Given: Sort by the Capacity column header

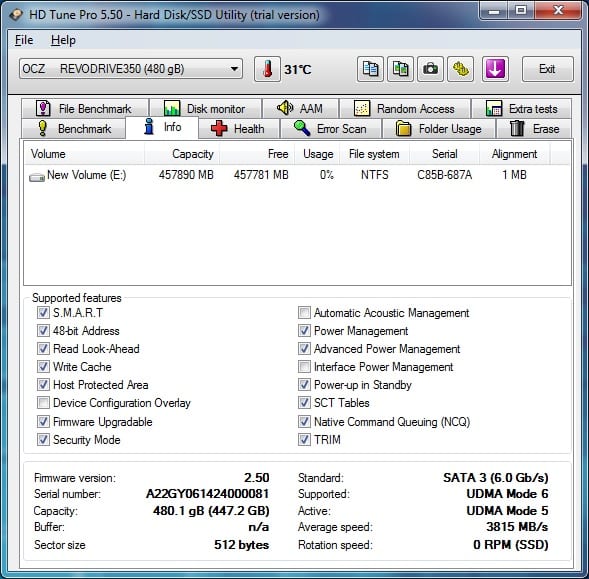Looking at the screenshot, I should click(182, 154).
